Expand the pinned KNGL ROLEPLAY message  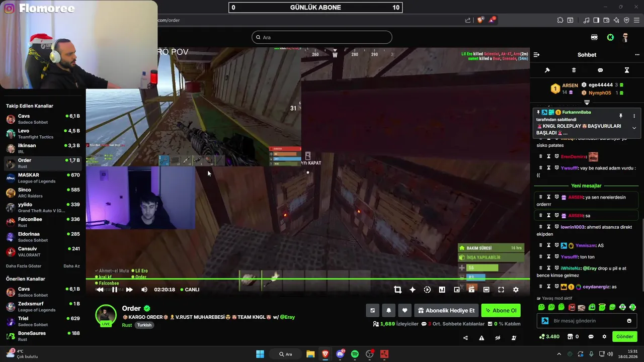(634, 128)
